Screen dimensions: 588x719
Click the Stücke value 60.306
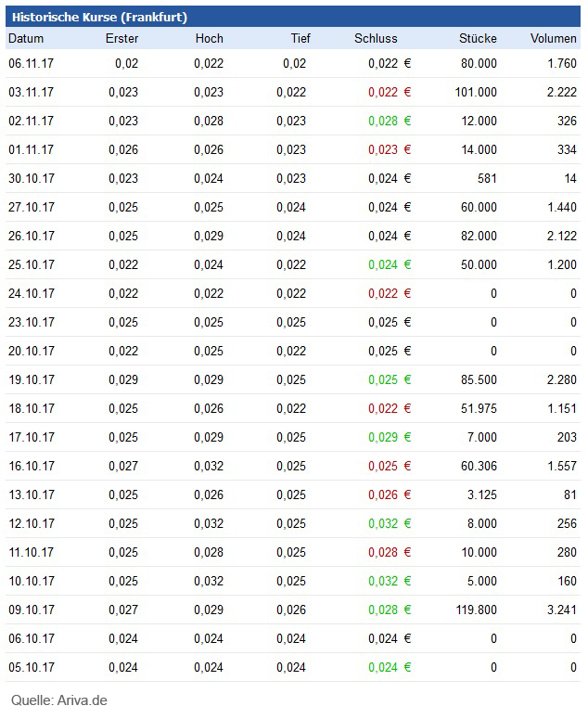477,466
